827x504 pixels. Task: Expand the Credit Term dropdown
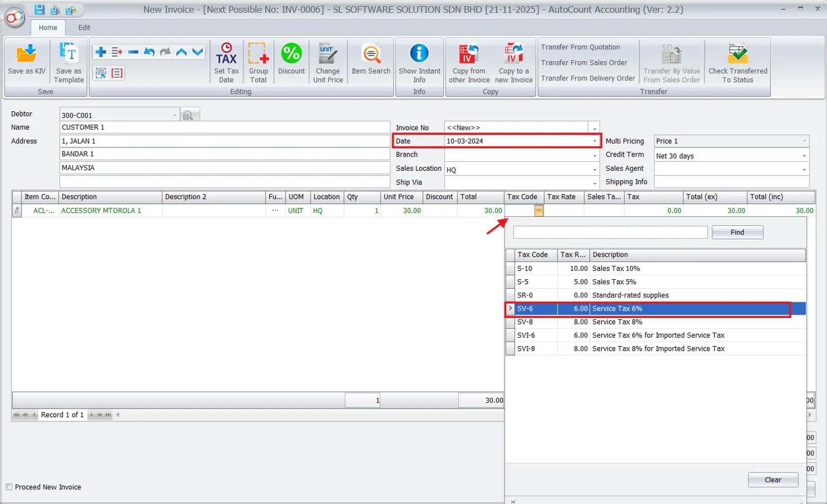[803, 155]
